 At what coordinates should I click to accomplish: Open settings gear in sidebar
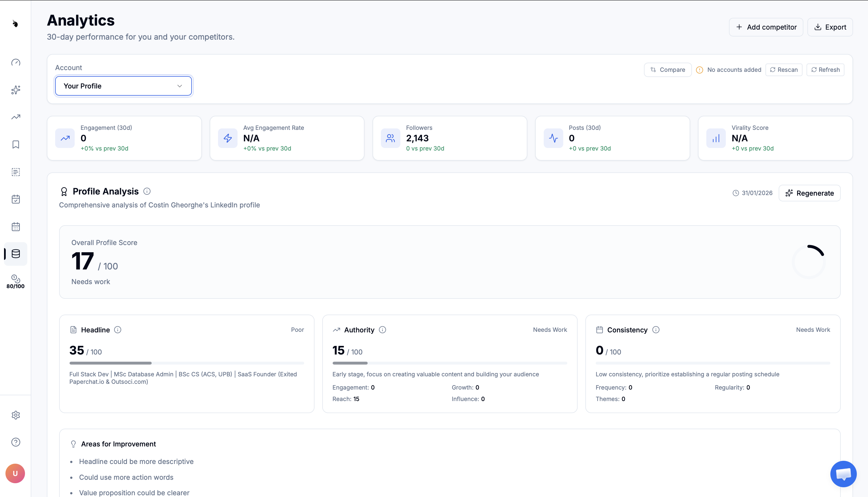(x=16, y=415)
